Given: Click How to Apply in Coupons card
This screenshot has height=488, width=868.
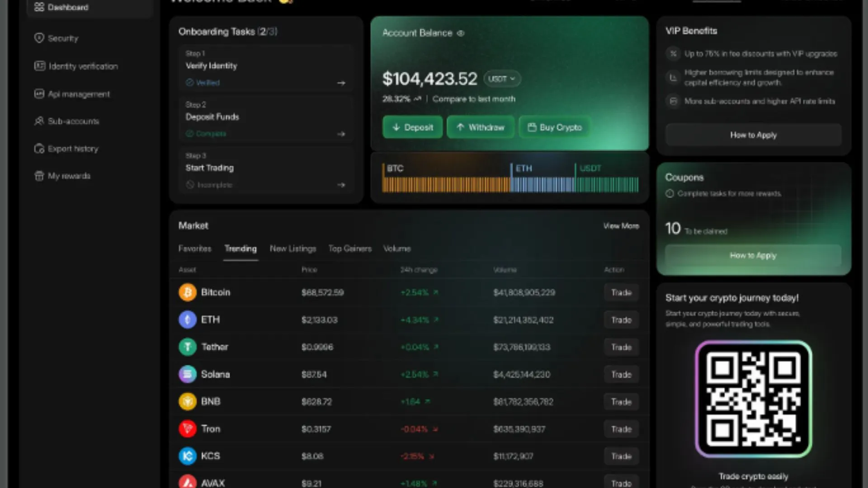Looking at the screenshot, I should 753,255.
